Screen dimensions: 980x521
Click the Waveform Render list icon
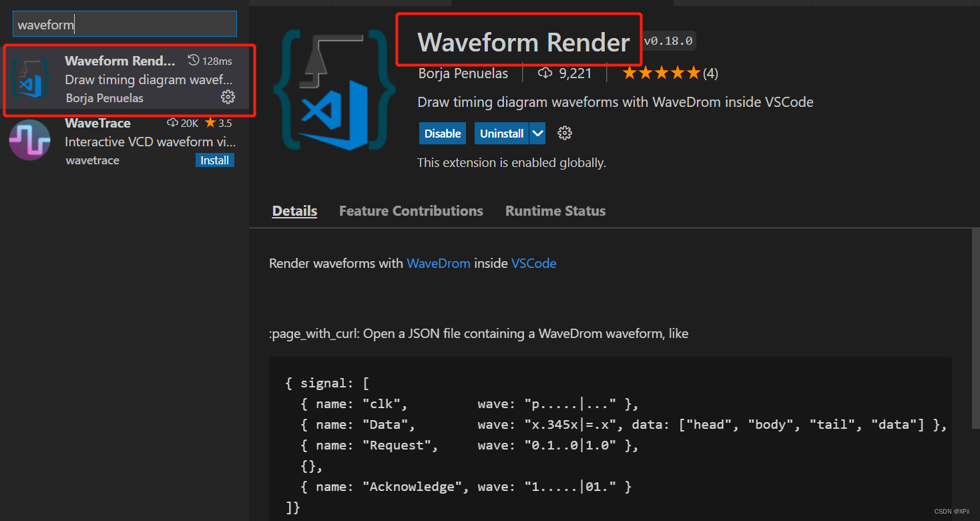[31, 79]
